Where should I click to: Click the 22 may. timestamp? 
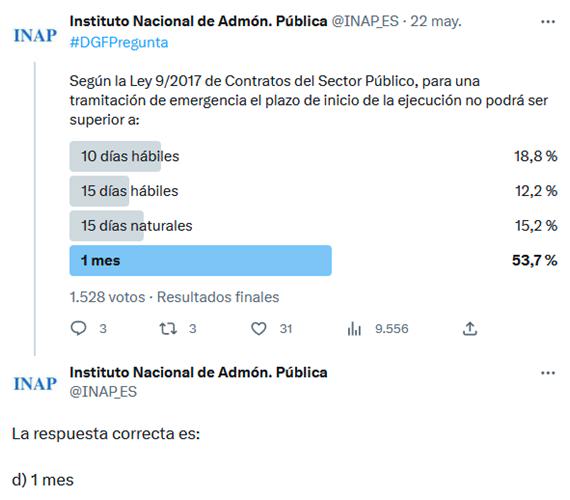[x=436, y=21]
